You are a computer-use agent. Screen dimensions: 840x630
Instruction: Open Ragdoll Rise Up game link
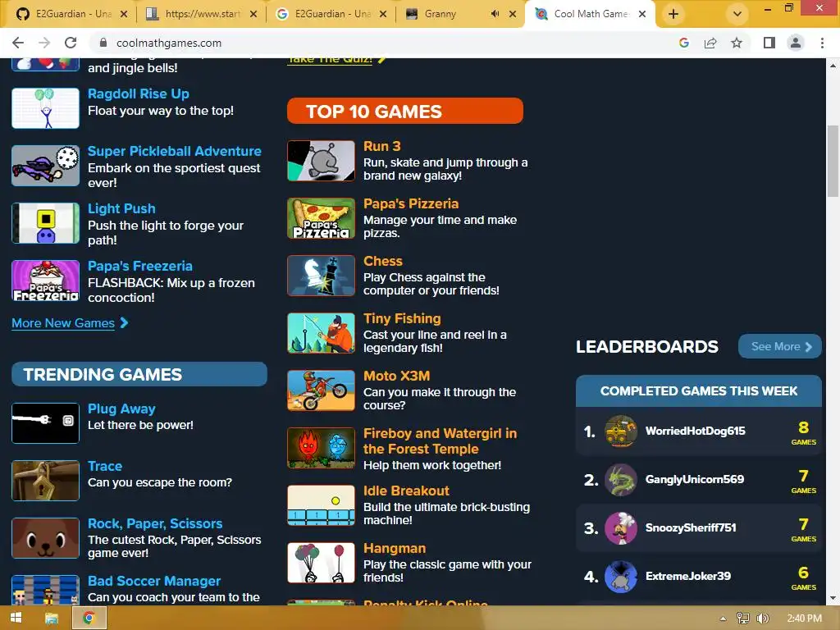(x=138, y=94)
